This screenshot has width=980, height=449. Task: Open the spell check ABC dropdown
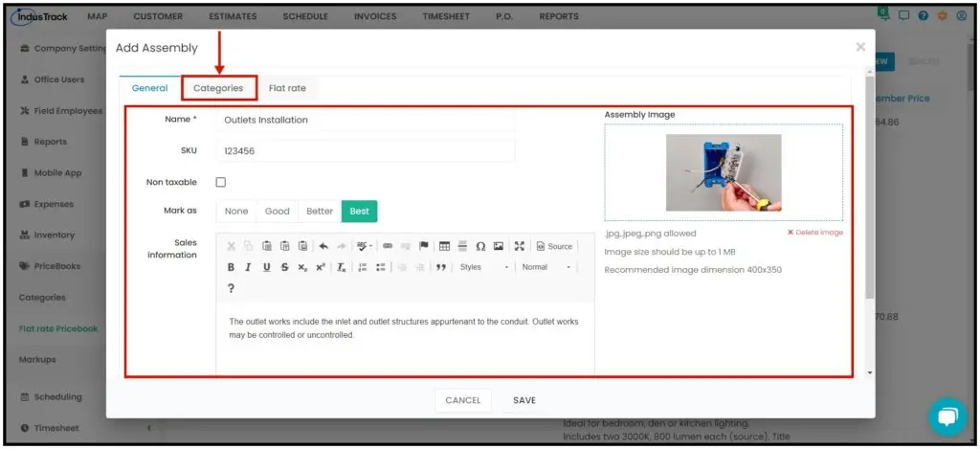click(365, 246)
